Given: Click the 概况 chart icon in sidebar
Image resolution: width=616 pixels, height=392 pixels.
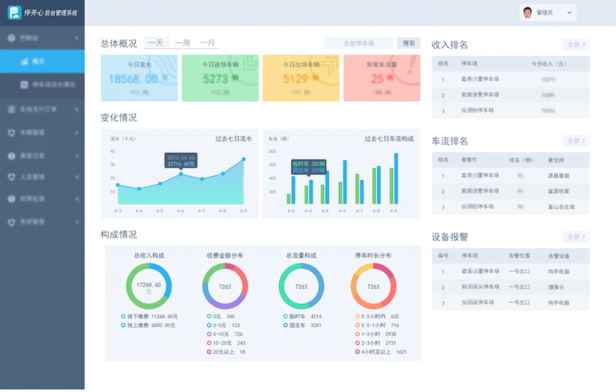Looking at the screenshot, I should pos(24,61).
